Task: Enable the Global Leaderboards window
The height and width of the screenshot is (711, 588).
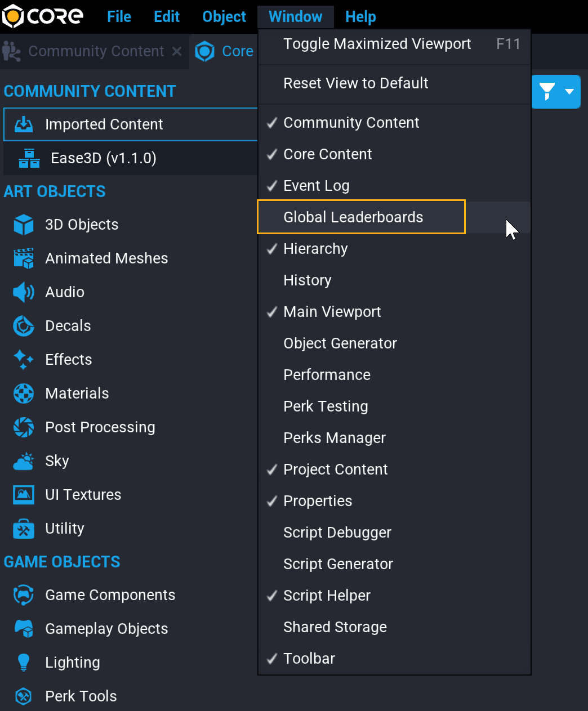Action: [353, 217]
